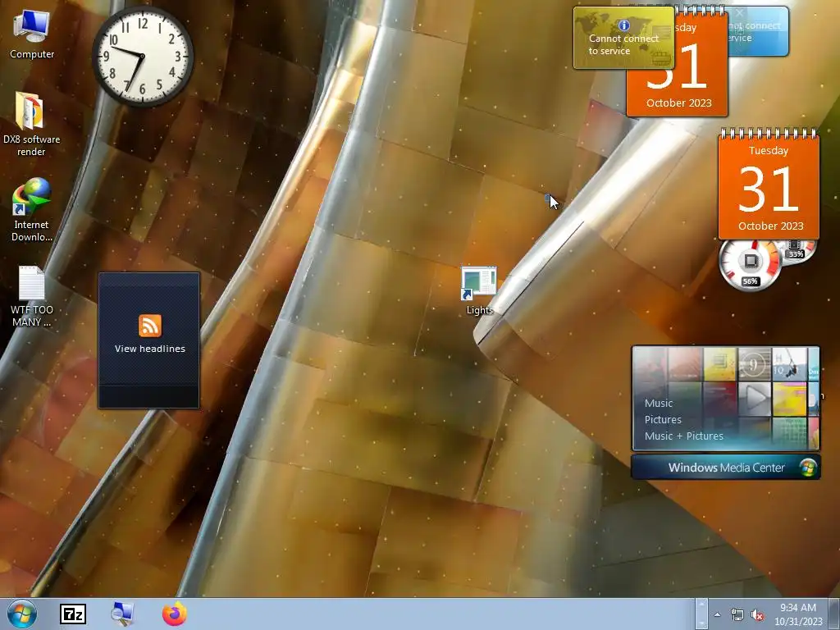Open the Computer desktop icon
The height and width of the screenshot is (630, 840).
coord(32,34)
